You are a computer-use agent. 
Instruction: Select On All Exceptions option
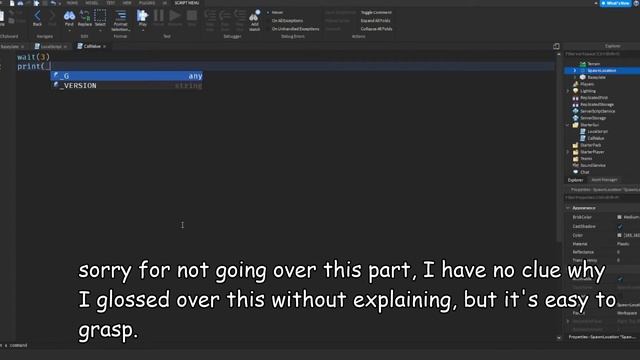click(287, 20)
